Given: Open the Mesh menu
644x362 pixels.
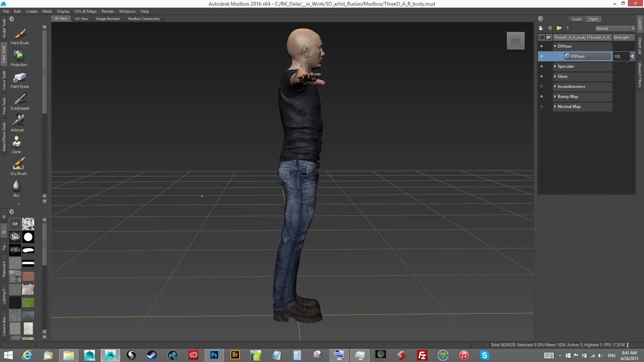Looking at the screenshot, I should (47, 11).
